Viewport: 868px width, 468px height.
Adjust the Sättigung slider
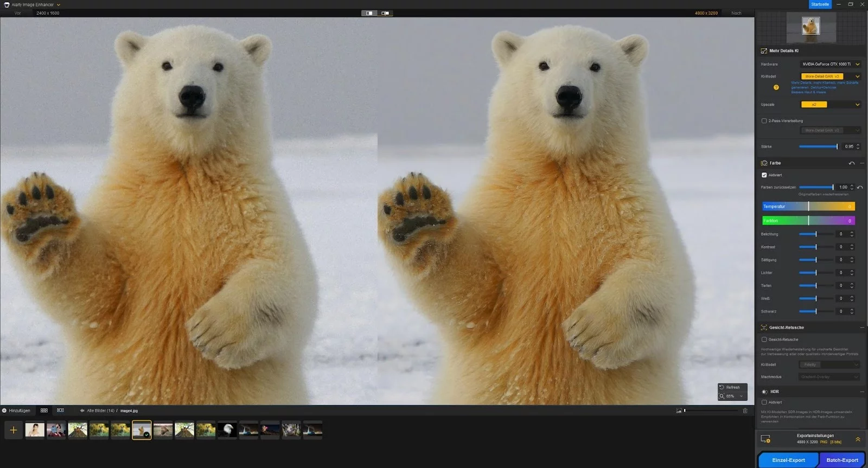coord(816,260)
